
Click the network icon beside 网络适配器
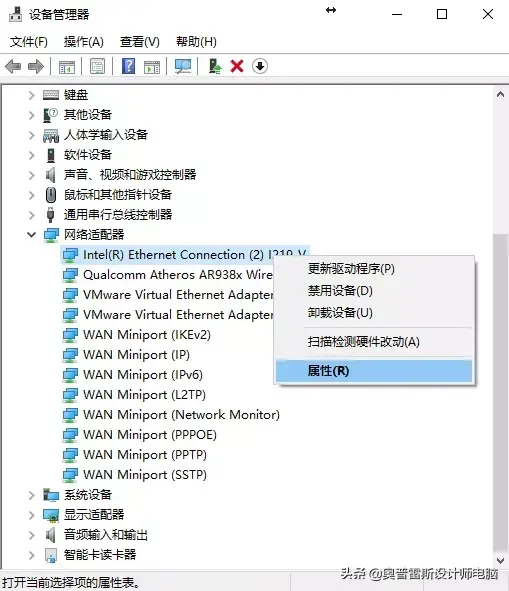pos(51,235)
